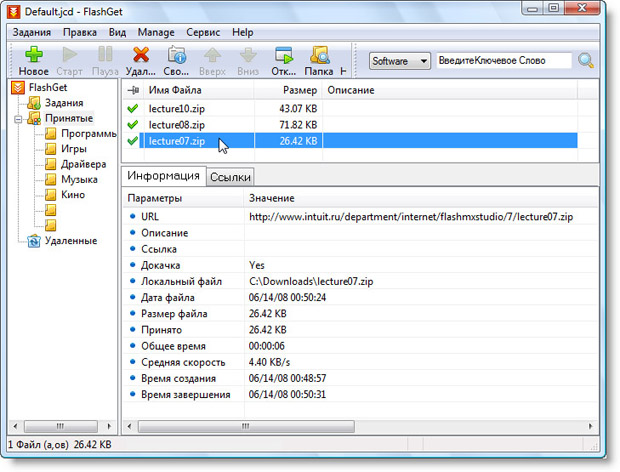Click the red X Удал... delete icon
The height and width of the screenshot is (472, 620).
click(141, 55)
